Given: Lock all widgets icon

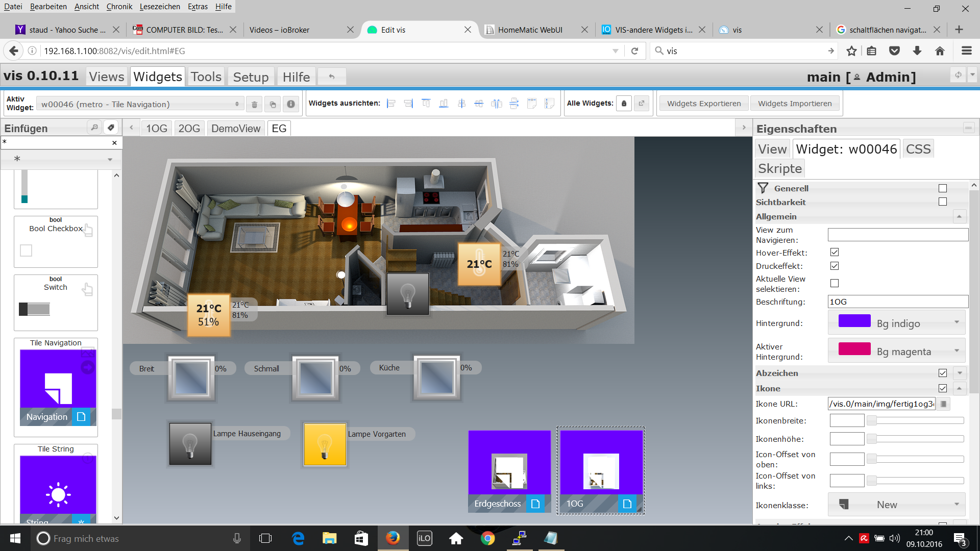Looking at the screenshot, I should (624, 104).
